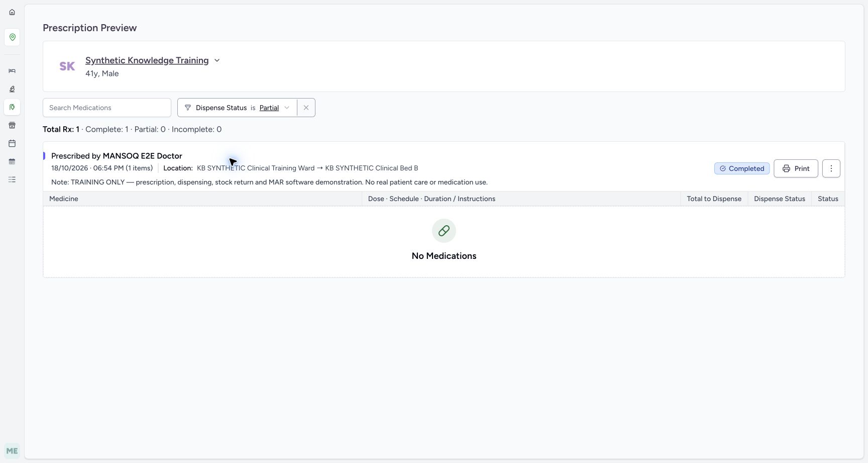868x463 pixels.
Task: Focus the Search Medications field
Action: (107, 108)
